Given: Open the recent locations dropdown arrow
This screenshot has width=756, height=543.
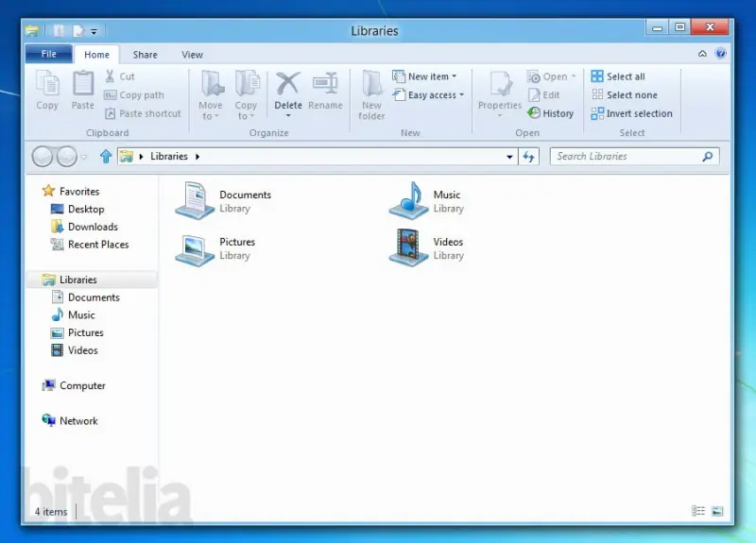Looking at the screenshot, I should click(83, 157).
